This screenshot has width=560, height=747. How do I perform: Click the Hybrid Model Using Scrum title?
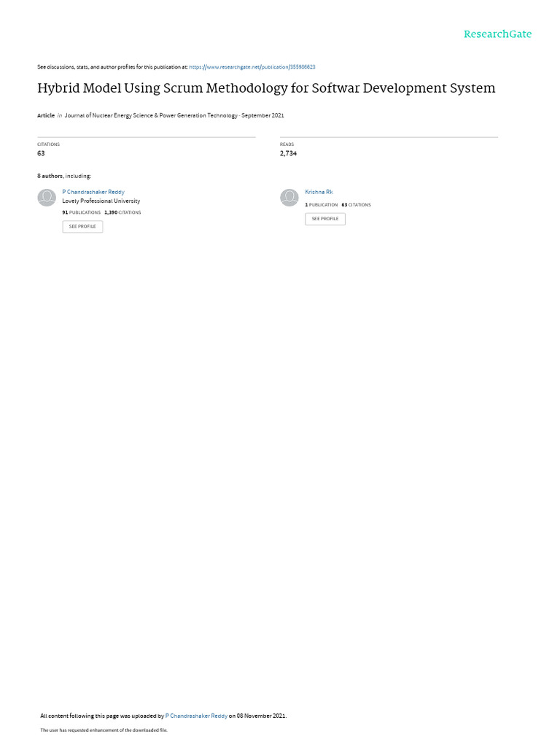[x=266, y=88]
